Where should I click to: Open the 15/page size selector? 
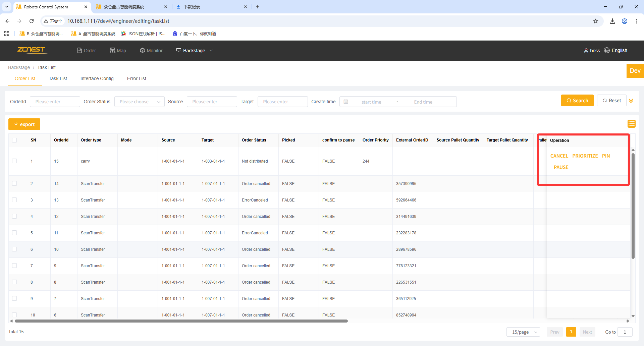pyautogui.click(x=523, y=332)
